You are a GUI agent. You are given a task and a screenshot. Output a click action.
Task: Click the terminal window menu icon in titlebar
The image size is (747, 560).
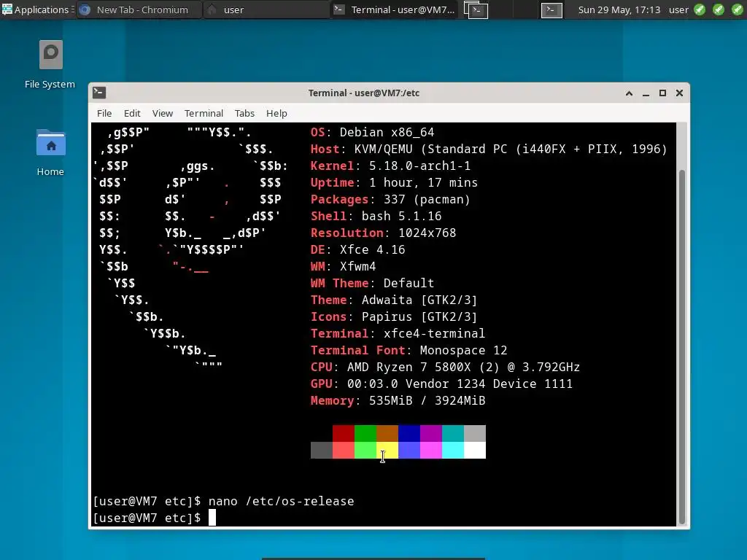(99, 93)
